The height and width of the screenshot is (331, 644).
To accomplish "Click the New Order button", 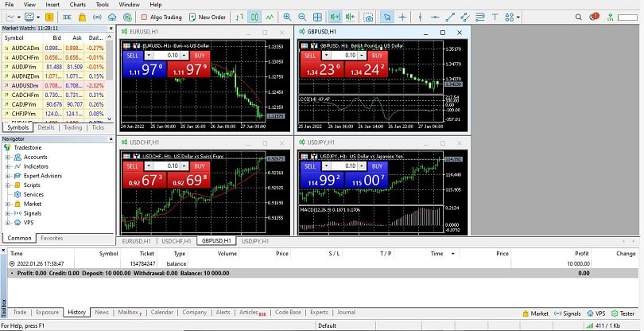I will click(x=207, y=18).
